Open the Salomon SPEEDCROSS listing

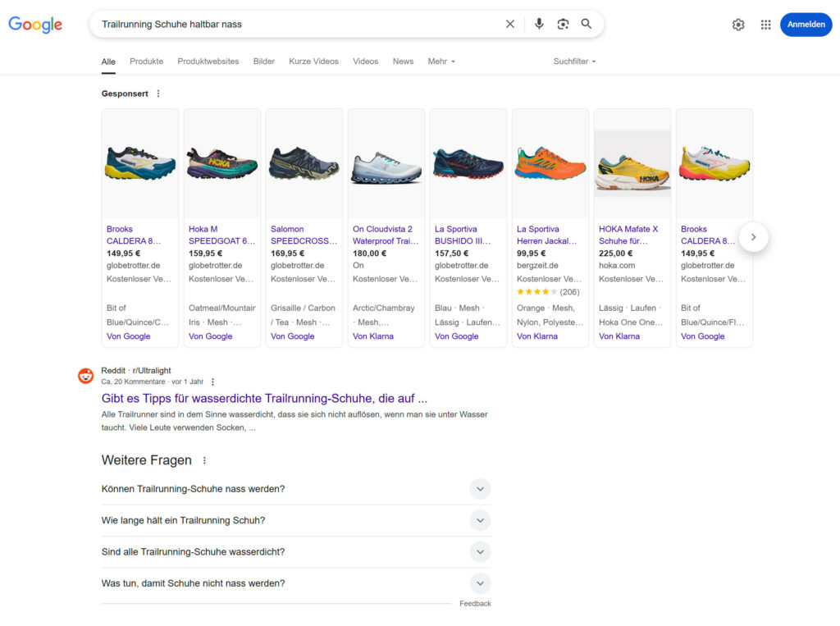click(304, 235)
